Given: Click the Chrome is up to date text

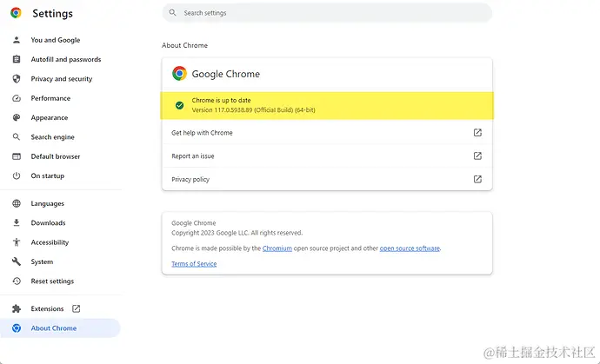Looking at the screenshot, I should 221,100.
